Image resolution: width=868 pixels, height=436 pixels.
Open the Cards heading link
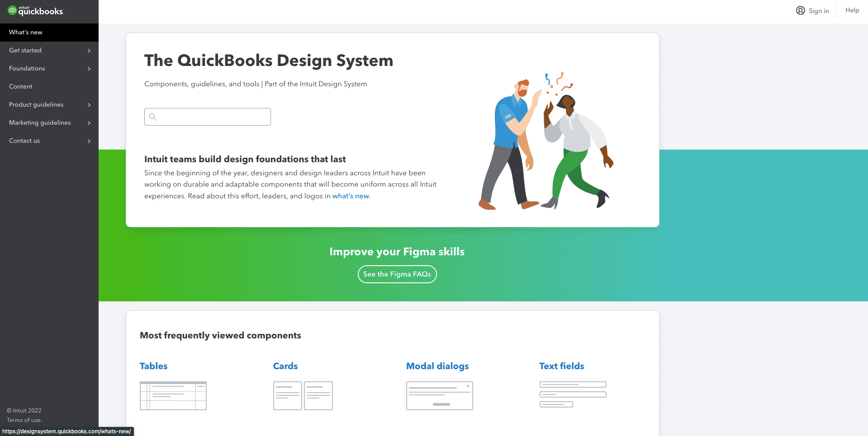[285, 366]
